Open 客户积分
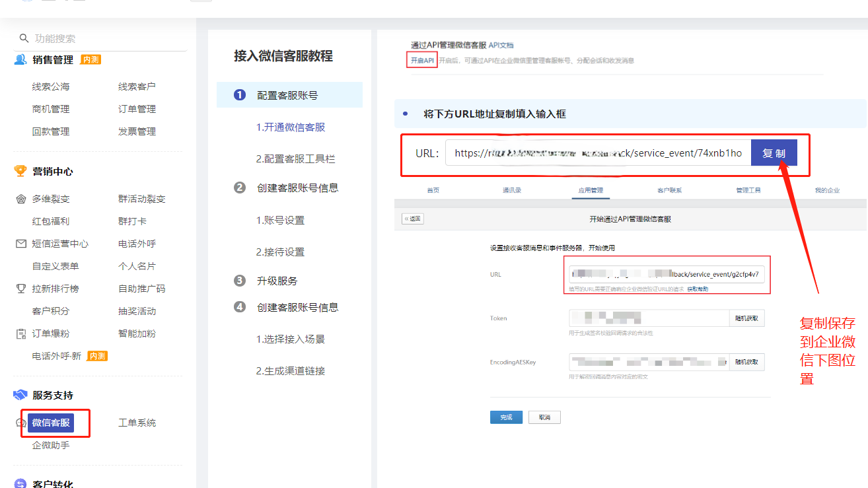Screen dimensions: 868x488 tap(51, 311)
